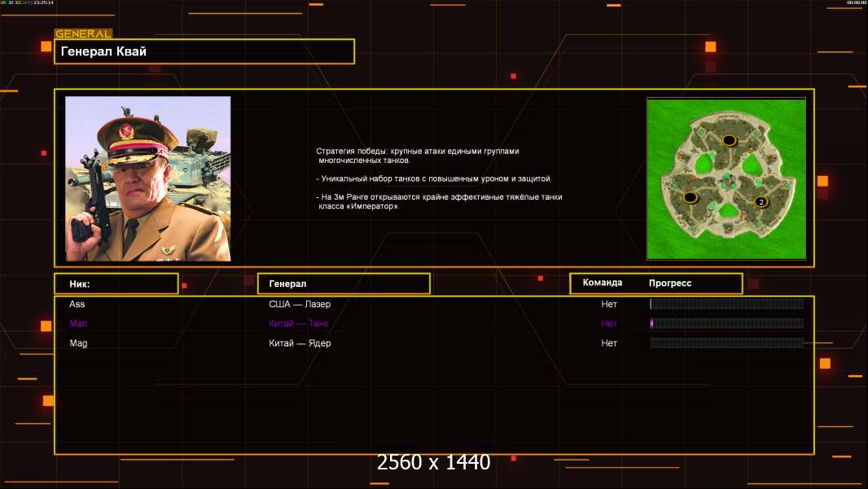Click General Kwai's portrait image
This screenshot has height=489, width=868.
(147, 178)
